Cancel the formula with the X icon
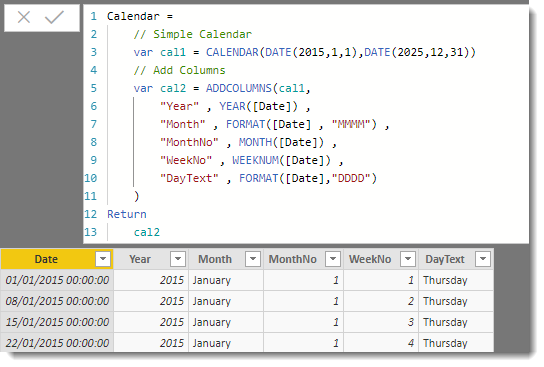544x367 pixels. pos(24,17)
